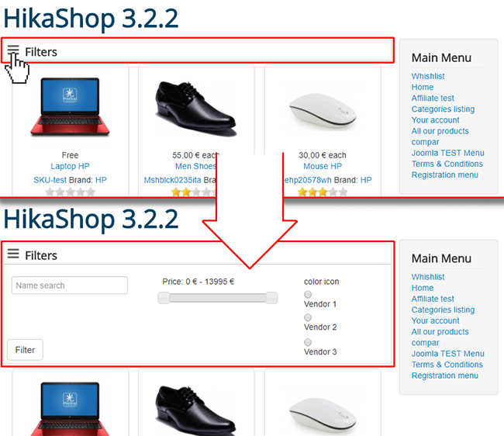Click the SKU-test product code link
This screenshot has width=504, height=436.
point(50,180)
